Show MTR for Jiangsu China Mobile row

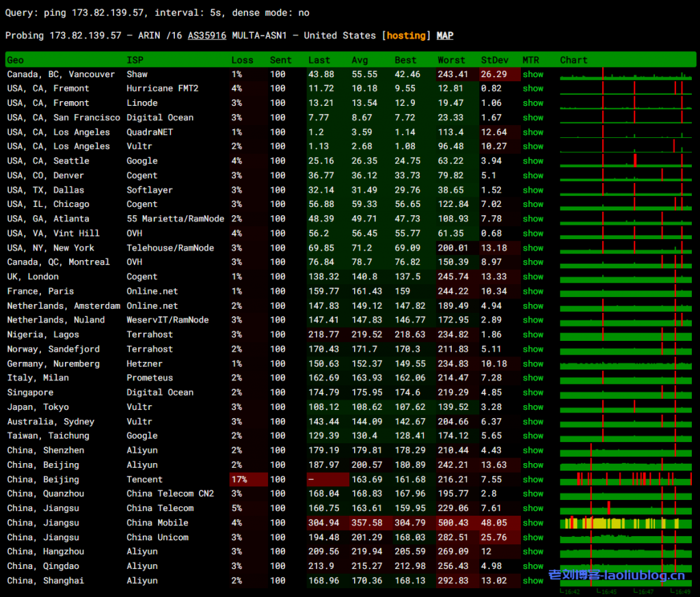pos(533,523)
